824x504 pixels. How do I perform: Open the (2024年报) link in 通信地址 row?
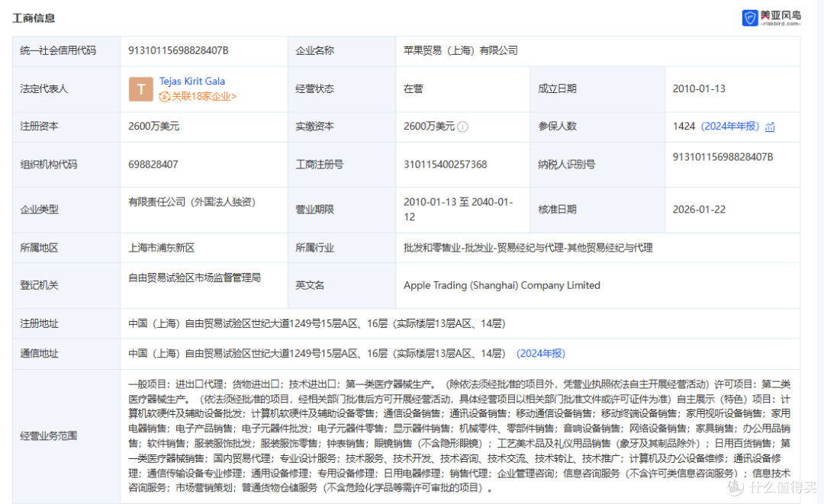pyautogui.click(x=541, y=353)
